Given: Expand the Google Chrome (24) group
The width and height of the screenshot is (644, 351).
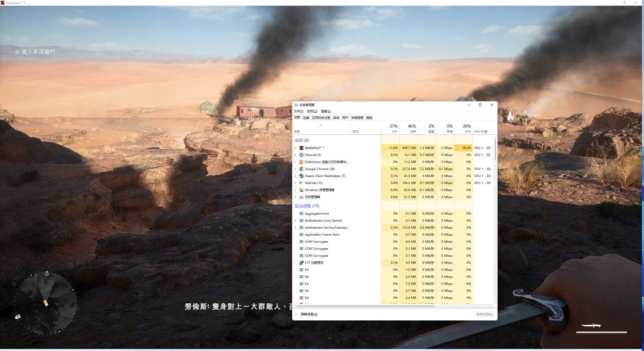Looking at the screenshot, I should [295, 169].
